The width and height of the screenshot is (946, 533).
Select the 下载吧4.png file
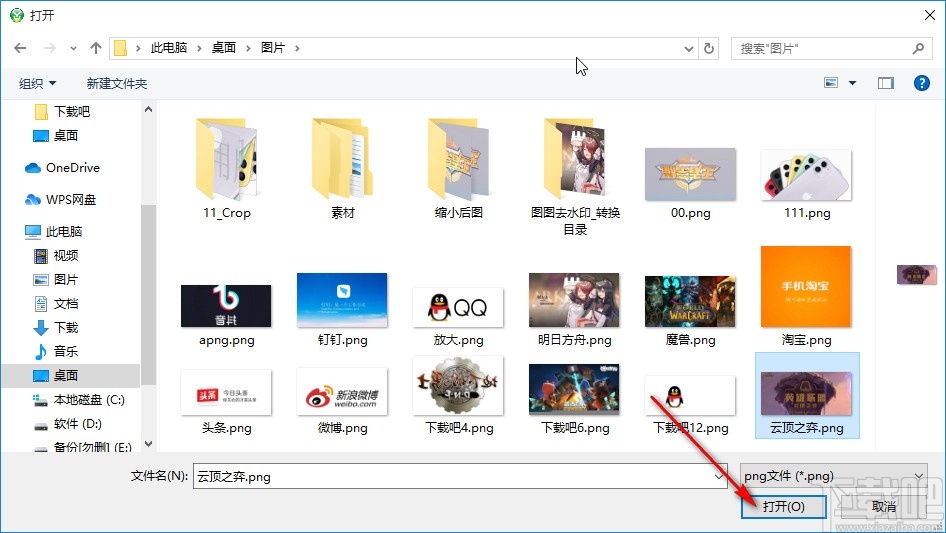tap(459, 395)
